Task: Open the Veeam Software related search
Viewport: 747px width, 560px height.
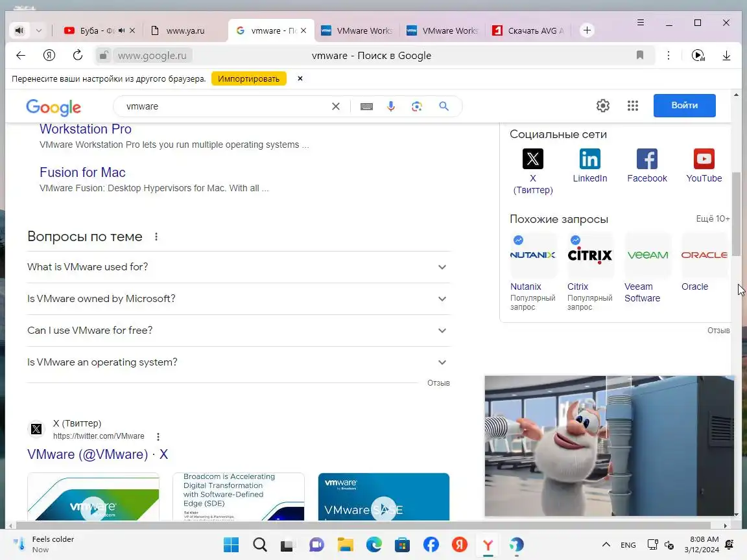Action: click(x=647, y=268)
